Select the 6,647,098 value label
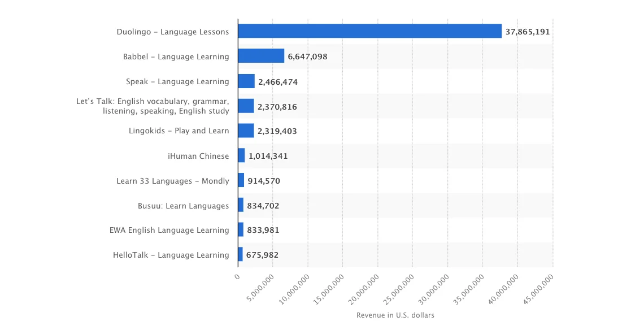This screenshot has width=644, height=334. click(307, 56)
